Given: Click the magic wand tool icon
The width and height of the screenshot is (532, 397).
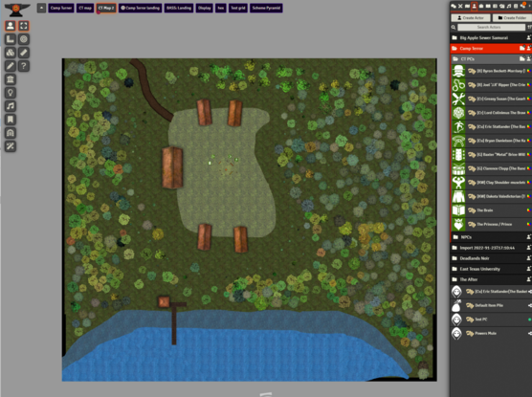Looking at the screenshot, I should pos(11,146).
